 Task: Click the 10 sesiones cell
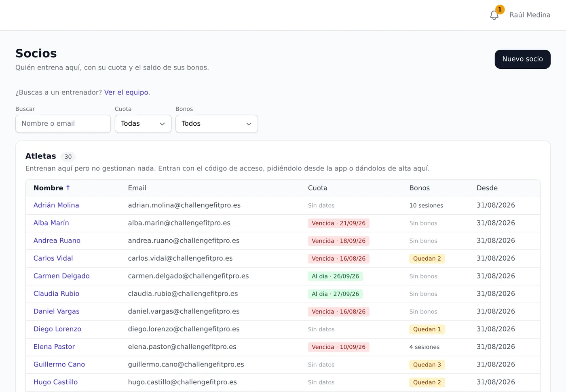pos(426,206)
